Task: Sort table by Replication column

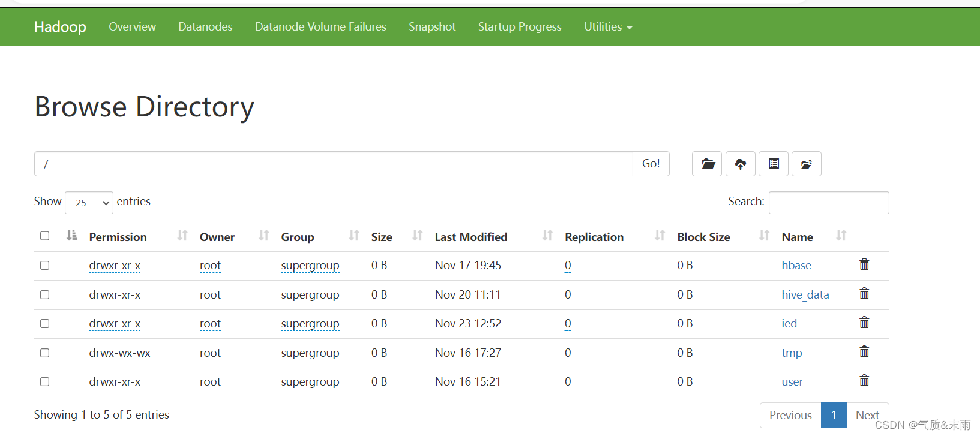Action: [x=660, y=236]
